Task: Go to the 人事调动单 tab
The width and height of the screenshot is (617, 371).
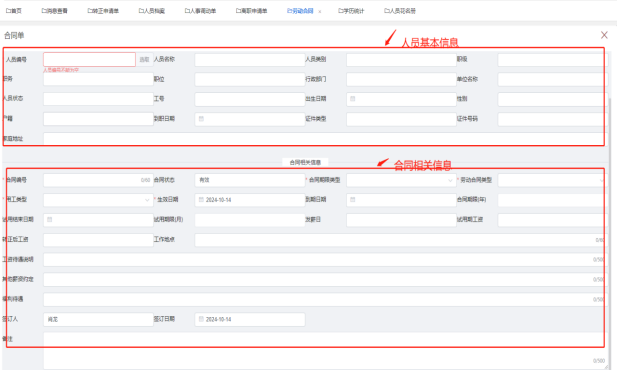Action: tap(200, 11)
